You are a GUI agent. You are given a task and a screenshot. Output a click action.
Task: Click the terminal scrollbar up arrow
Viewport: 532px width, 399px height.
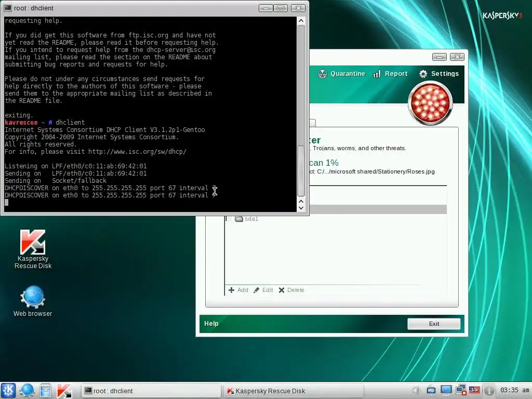[301, 21]
